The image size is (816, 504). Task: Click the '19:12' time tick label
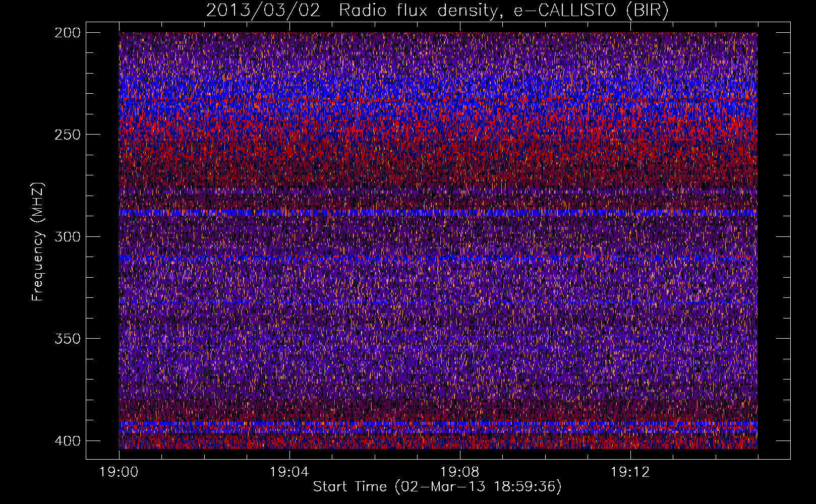click(630, 472)
